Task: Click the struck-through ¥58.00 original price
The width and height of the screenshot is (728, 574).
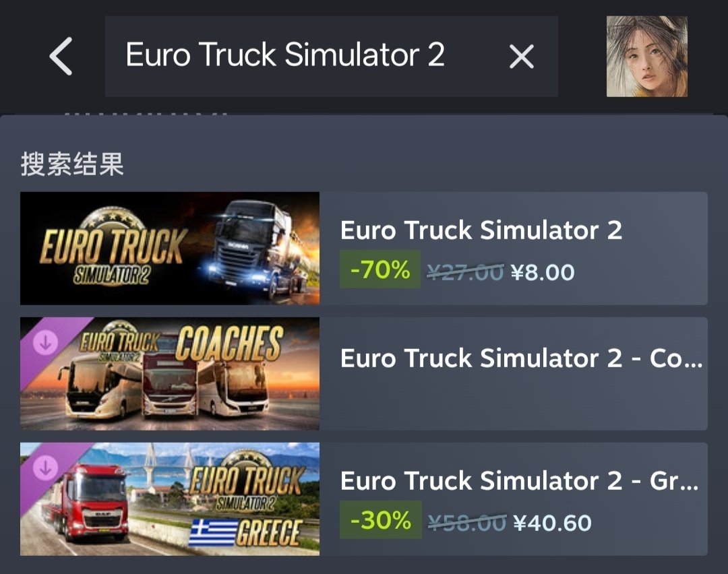Action: [467, 523]
